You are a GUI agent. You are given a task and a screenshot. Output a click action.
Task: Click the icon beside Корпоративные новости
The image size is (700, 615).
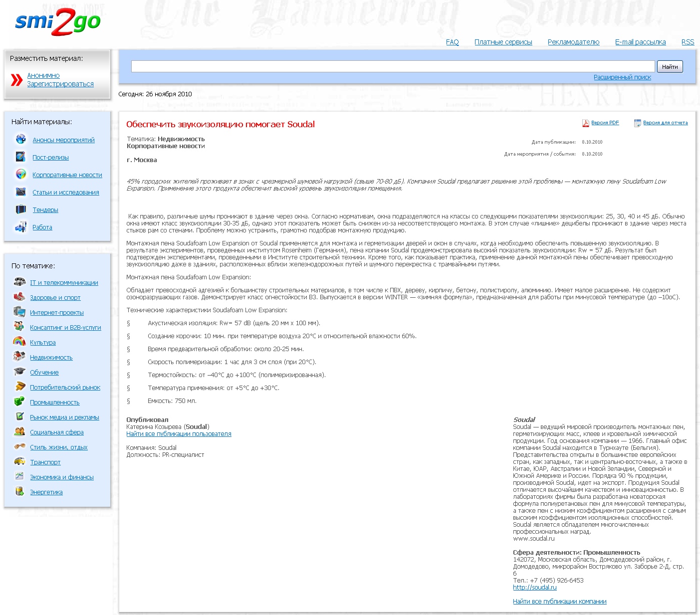21,174
